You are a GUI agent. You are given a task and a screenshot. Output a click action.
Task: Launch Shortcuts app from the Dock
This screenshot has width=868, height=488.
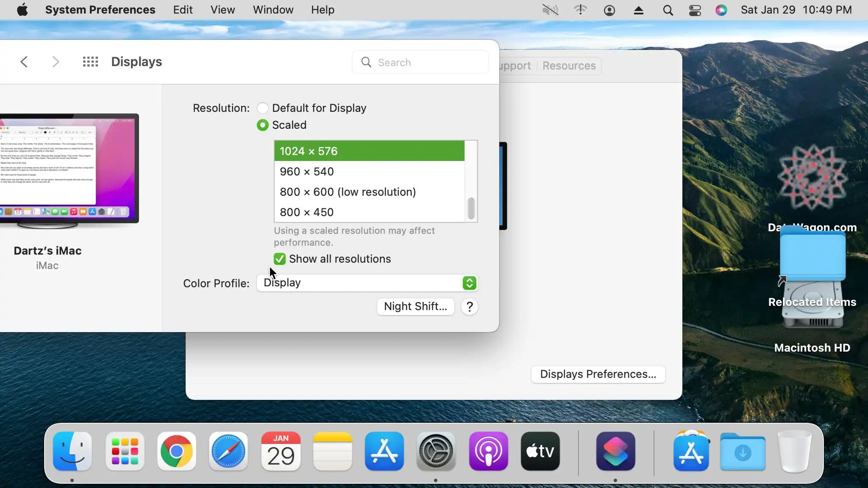click(x=615, y=451)
